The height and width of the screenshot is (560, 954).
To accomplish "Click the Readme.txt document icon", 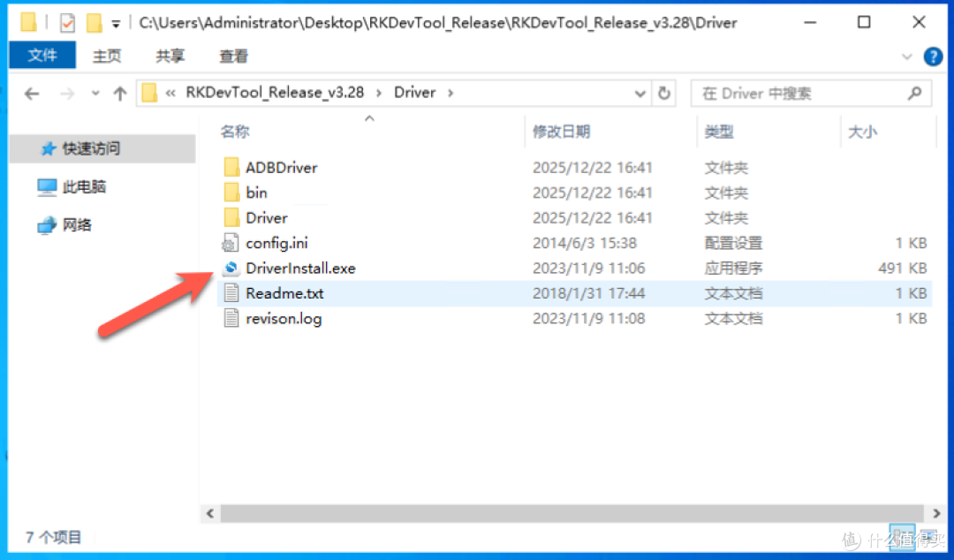I will 231,293.
